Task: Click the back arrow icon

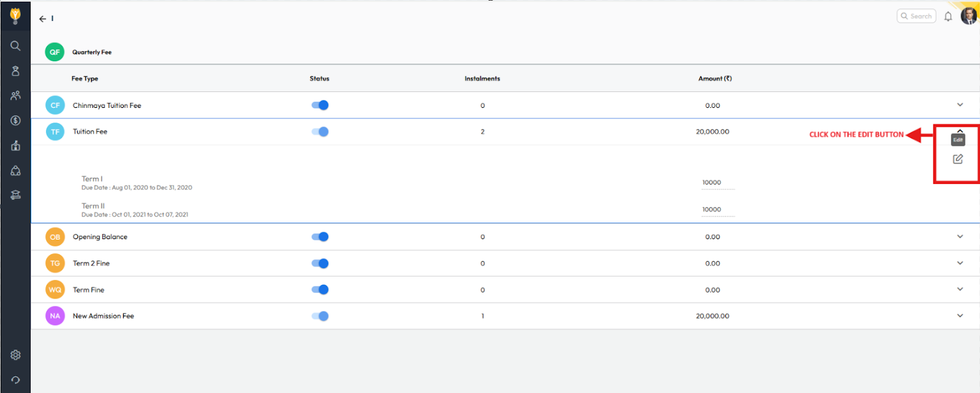Action: click(x=42, y=19)
